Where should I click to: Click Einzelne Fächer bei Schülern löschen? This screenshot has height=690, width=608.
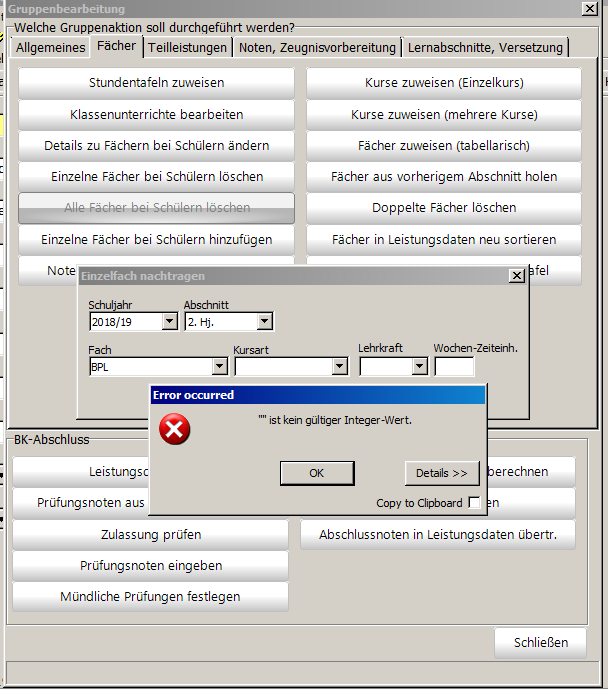156,176
